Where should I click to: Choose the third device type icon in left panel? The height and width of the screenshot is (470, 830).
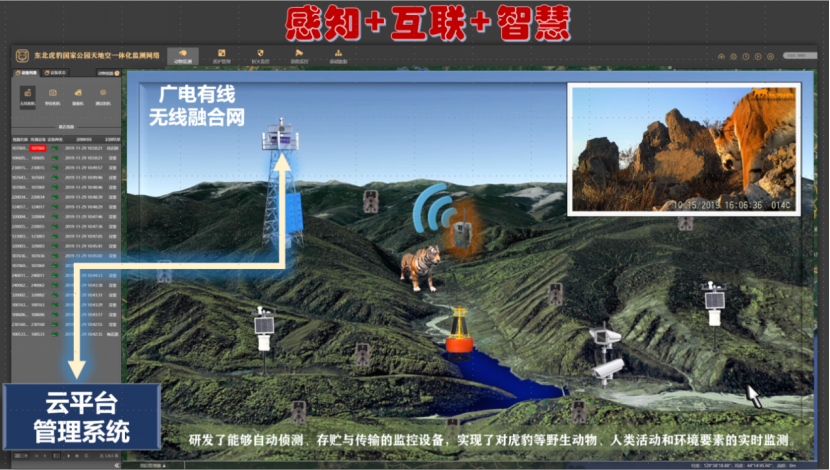(x=76, y=95)
